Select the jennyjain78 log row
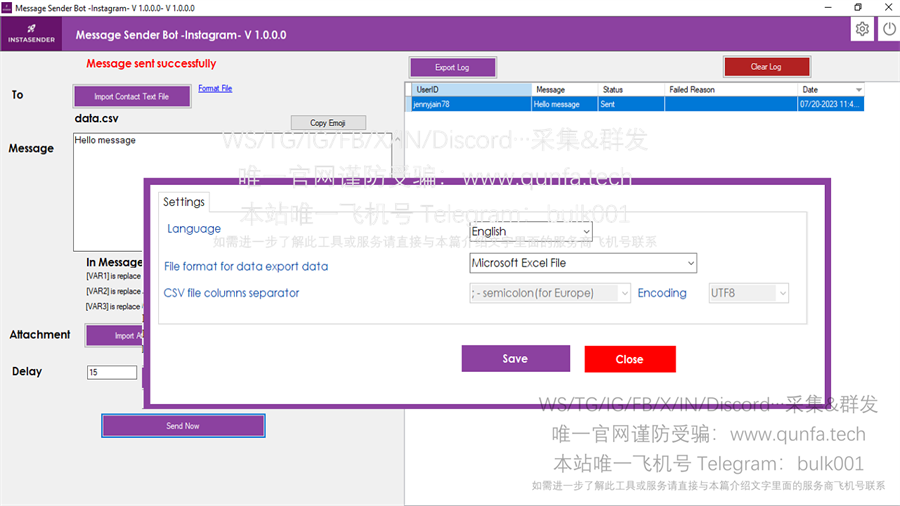Image resolution: width=900 pixels, height=506 pixels. point(637,104)
